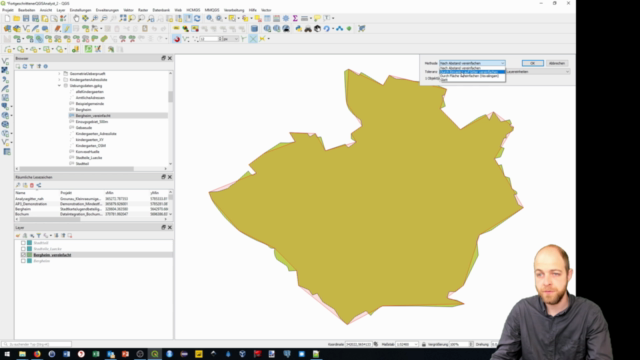Expand the KindergartenAdressliste folder
This screenshot has height=360, width=640.
(59, 80)
